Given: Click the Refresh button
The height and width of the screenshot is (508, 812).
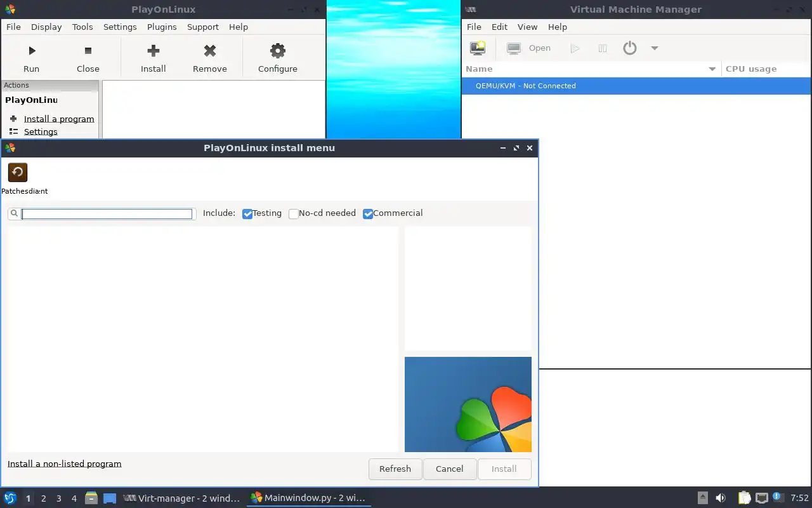Looking at the screenshot, I should [395, 469].
